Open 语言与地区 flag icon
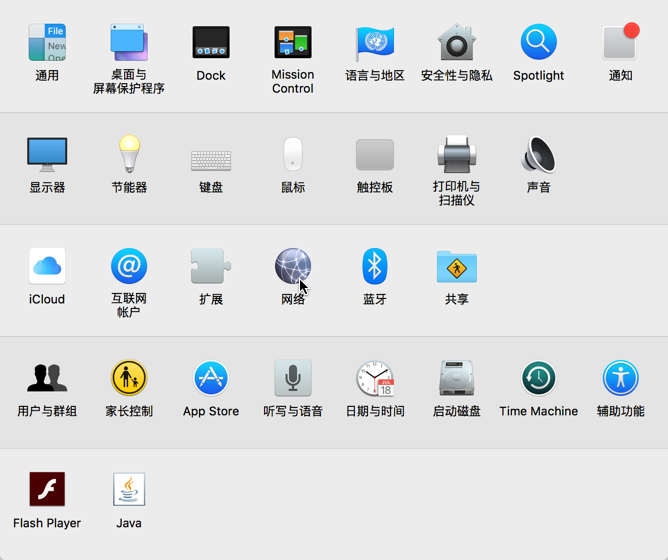The width and height of the screenshot is (668, 560). [374, 43]
